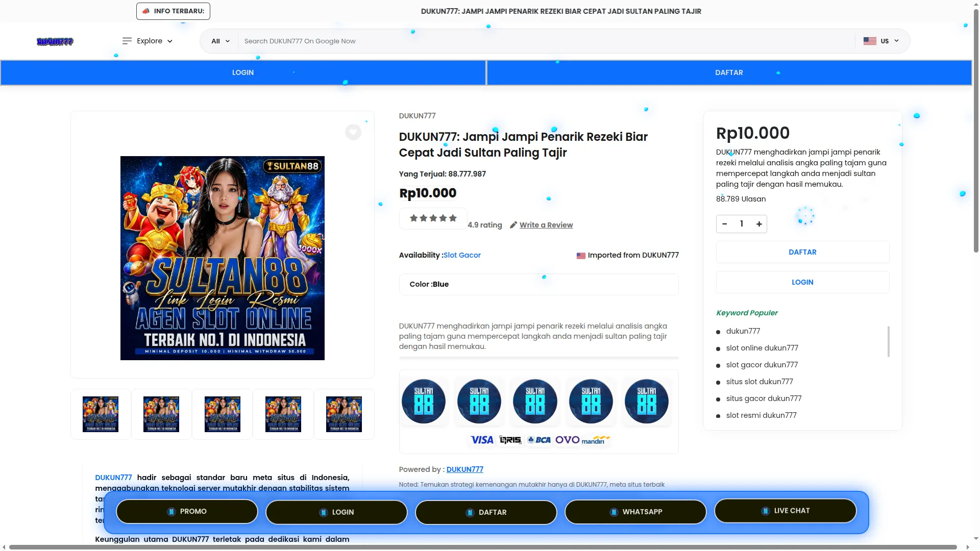Click the LOGIN button in the bottom bar
This screenshot has width=980, height=551.
pyautogui.click(x=336, y=512)
